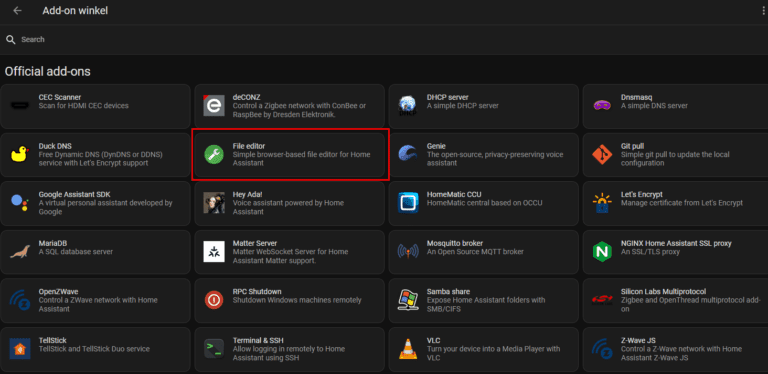
Task: Click the Google Assistant SDK dots icon
Action: 20,202
